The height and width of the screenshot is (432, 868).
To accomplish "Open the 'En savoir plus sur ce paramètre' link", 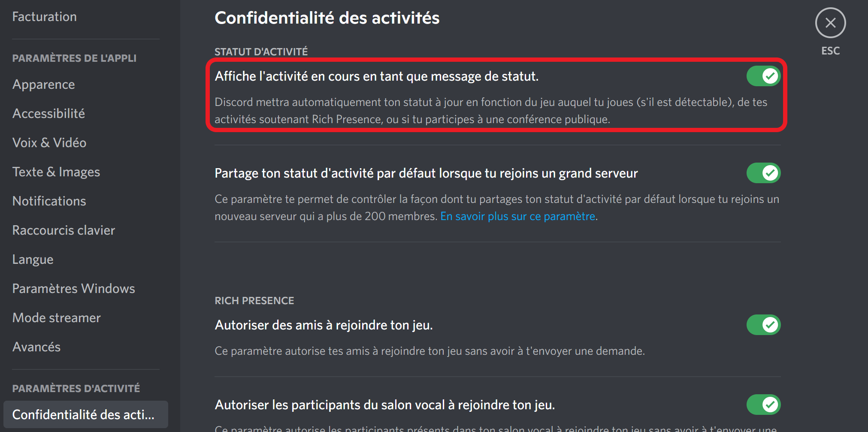I will click(517, 216).
